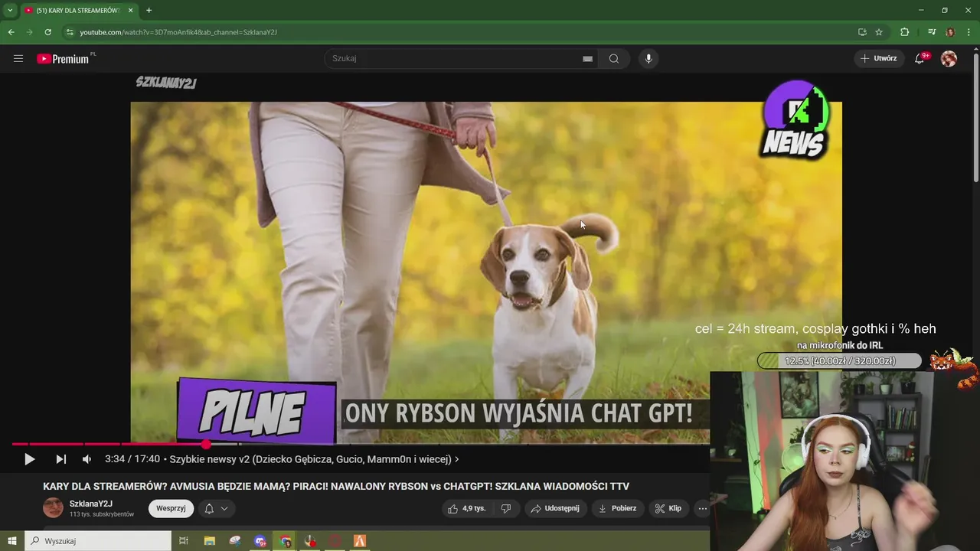
Task: Open Chrome profile avatar
Action: pos(950,32)
